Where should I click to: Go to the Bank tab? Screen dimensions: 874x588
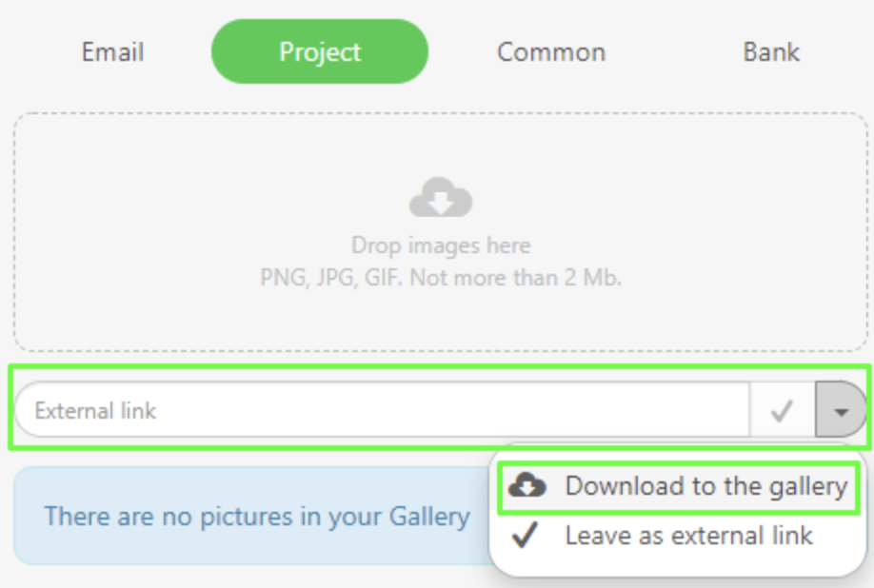(x=771, y=52)
